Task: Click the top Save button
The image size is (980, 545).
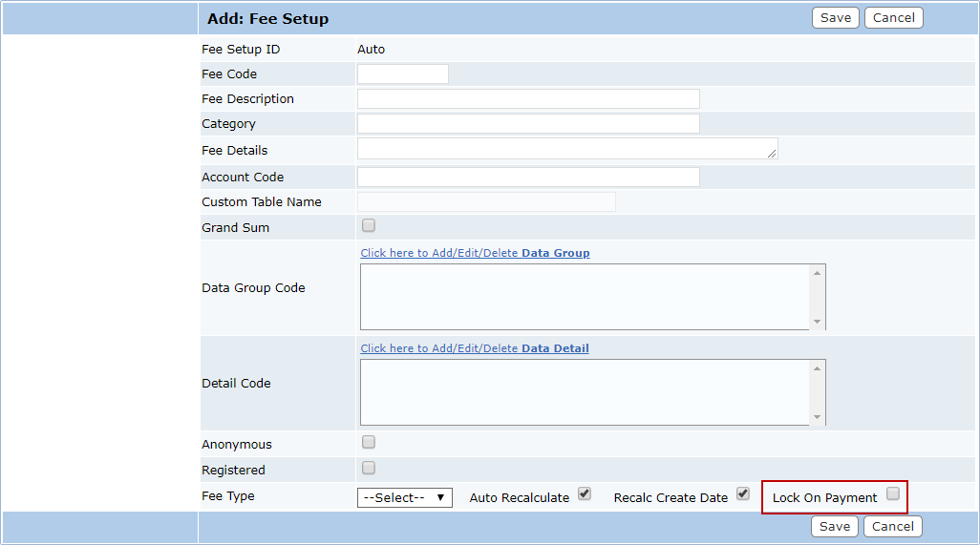Action: [835, 18]
